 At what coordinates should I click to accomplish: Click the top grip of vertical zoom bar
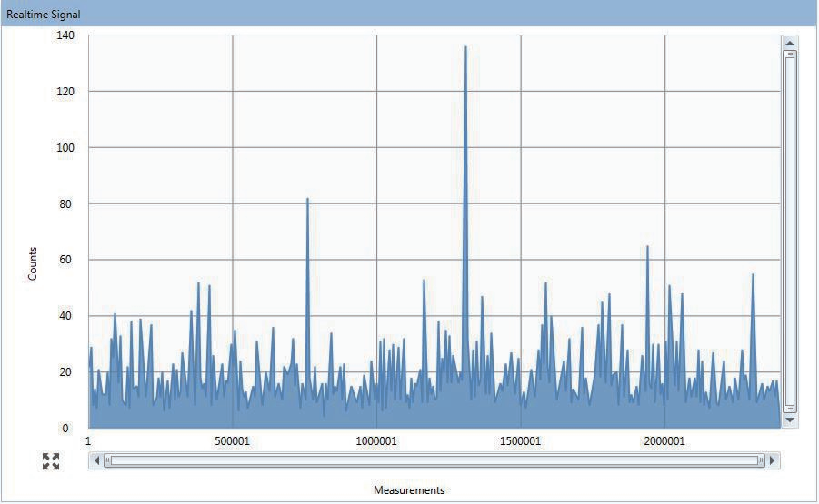790,54
